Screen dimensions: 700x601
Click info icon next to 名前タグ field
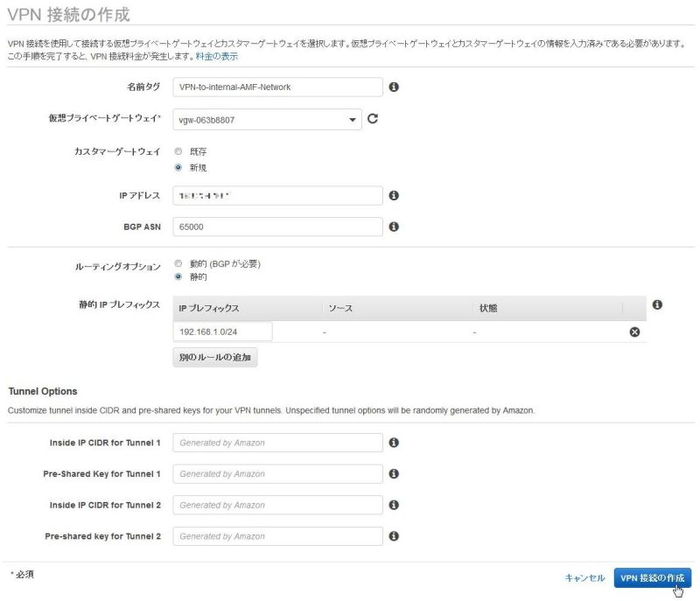[x=394, y=87]
